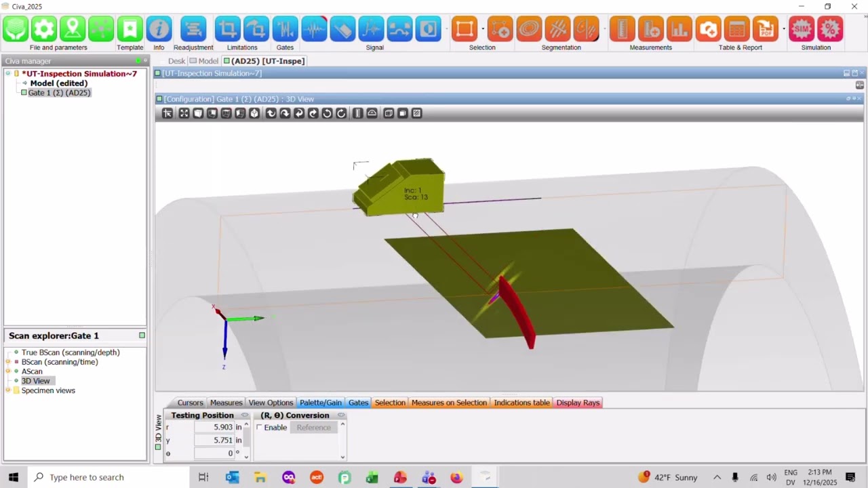This screenshot has width=868, height=488.
Task: Enable the (R, Θ) Conversion checkbox
Action: (259, 428)
